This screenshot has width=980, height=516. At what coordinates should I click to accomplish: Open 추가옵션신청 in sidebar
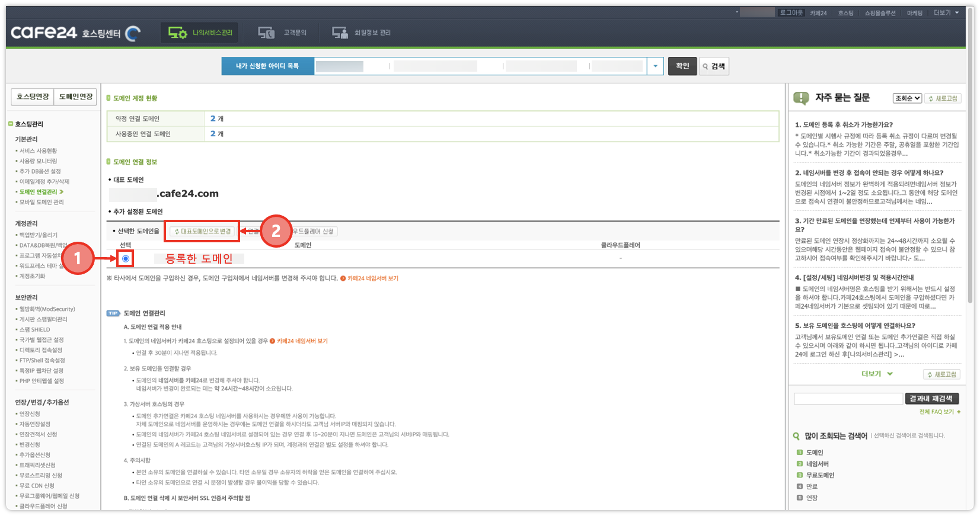coord(34,455)
